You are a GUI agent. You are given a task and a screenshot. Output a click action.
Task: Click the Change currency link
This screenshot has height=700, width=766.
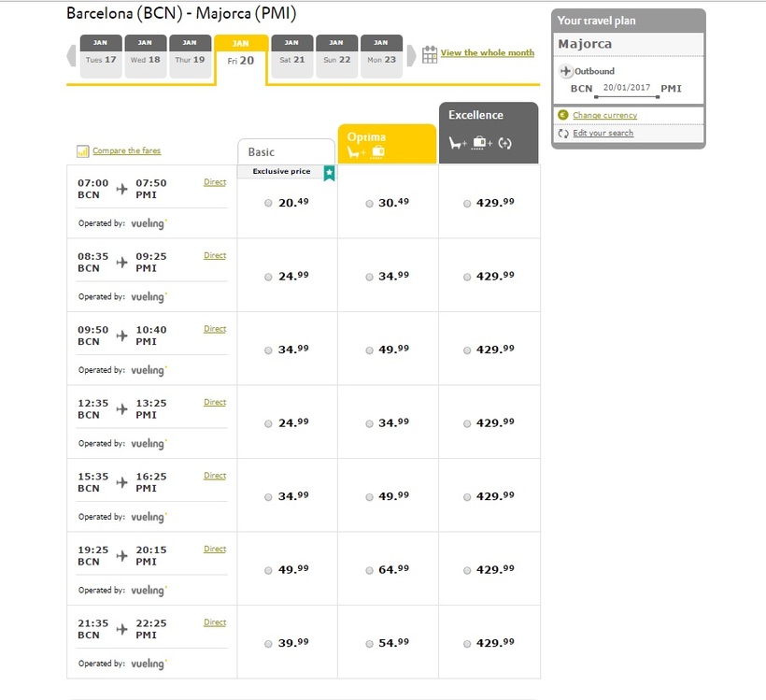604,115
